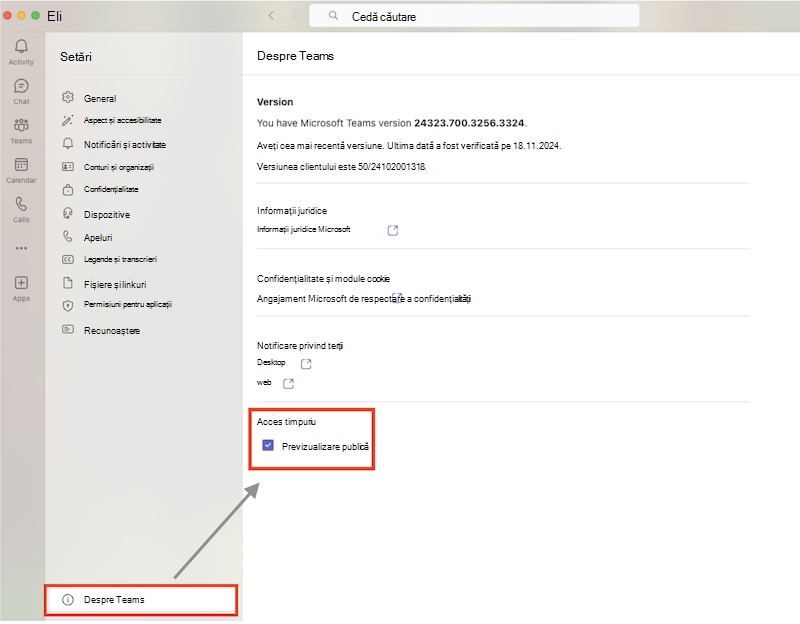Screen dimensions: 800x624
Task: Select Notificări și activitate settings
Action: pos(125,144)
